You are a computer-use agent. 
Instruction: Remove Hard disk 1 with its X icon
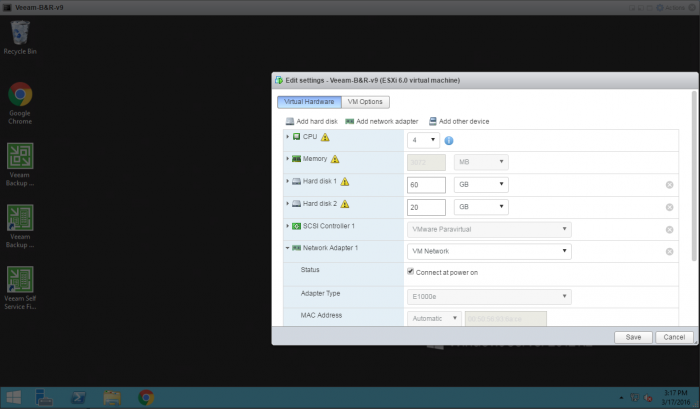669,185
